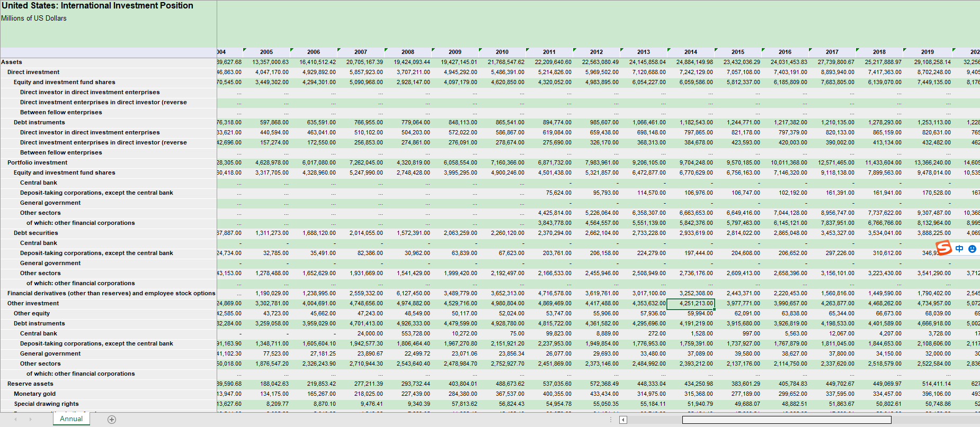Click the three-dot tab bar split handle
Viewport: 980px width, 427px height.
[x=611, y=420]
